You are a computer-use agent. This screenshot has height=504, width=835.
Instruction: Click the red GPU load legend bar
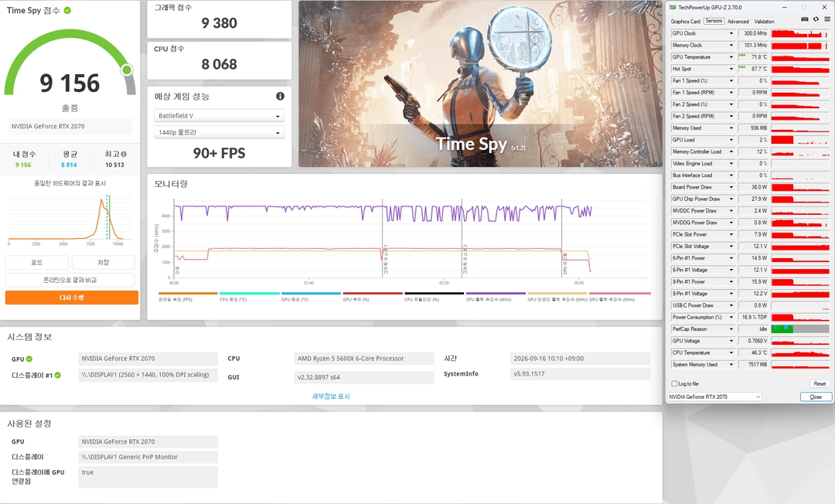tap(373, 293)
